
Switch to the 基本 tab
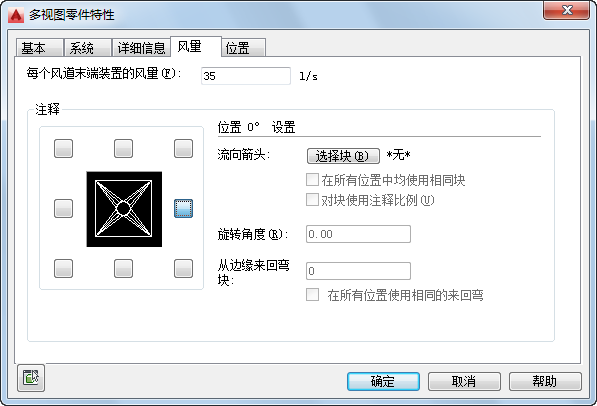[40, 48]
